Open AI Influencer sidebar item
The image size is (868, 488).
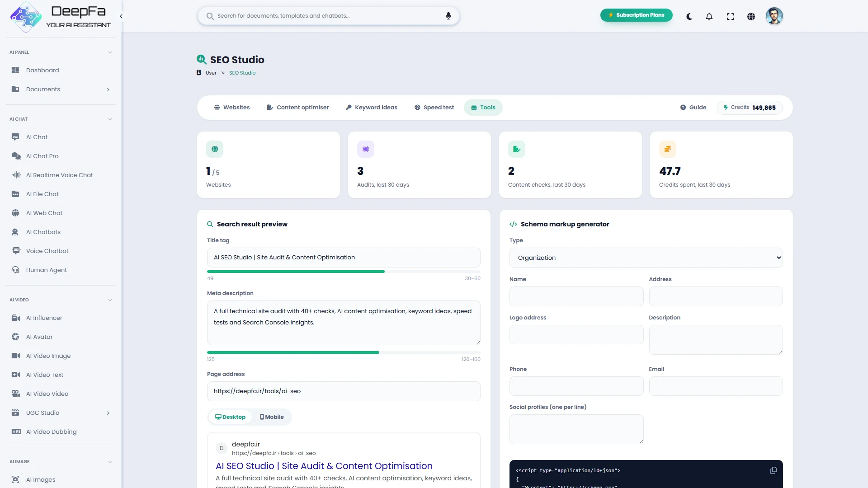tap(61, 318)
